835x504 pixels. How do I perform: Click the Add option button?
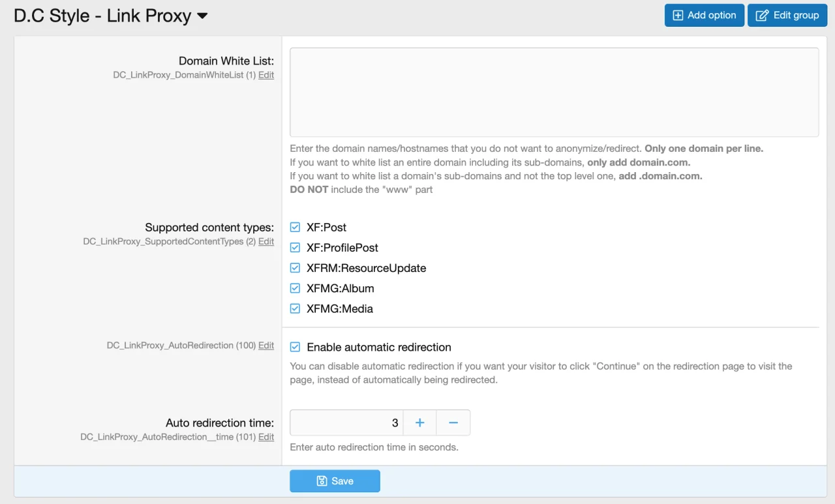pos(704,16)
